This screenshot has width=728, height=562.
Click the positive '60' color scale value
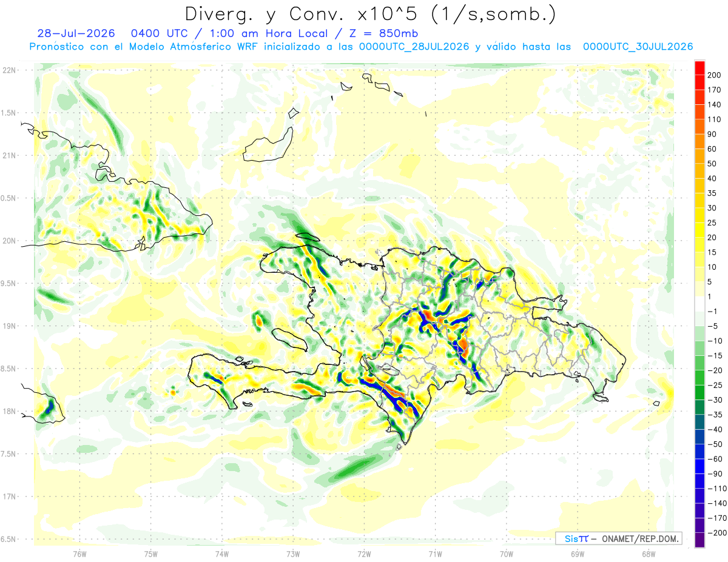(x=712, y=149)
